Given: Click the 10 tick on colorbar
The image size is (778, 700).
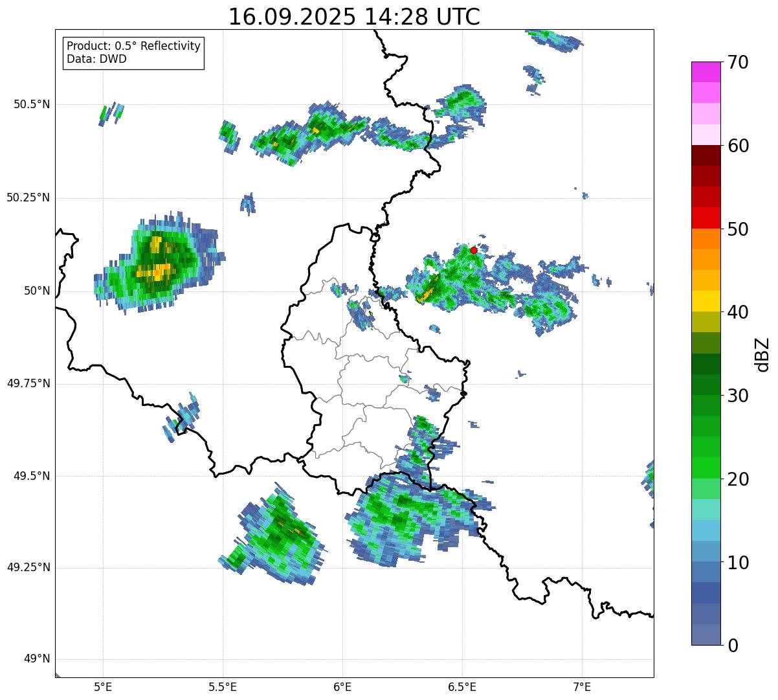Looking at the screenshot, I should click(738, 562).
